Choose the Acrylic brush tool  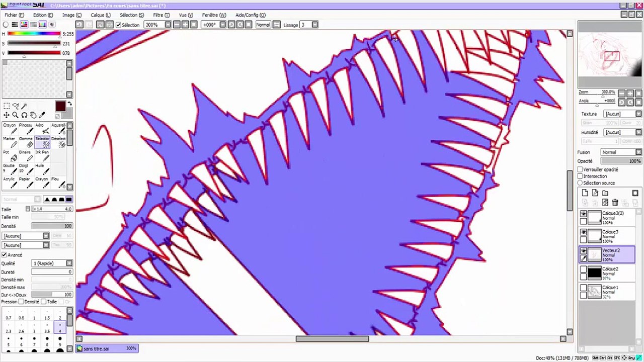tap(10, 183)
